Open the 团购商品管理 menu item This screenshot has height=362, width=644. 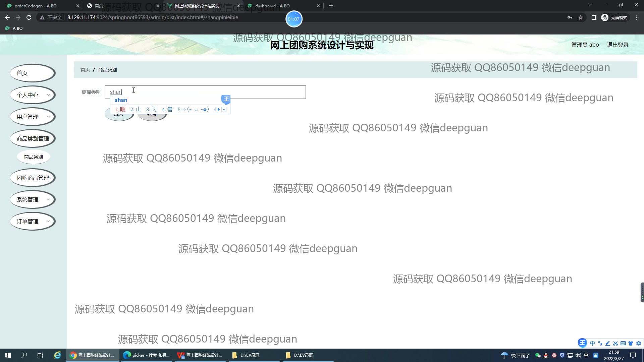pyautogui.click(x=33, y=178)
